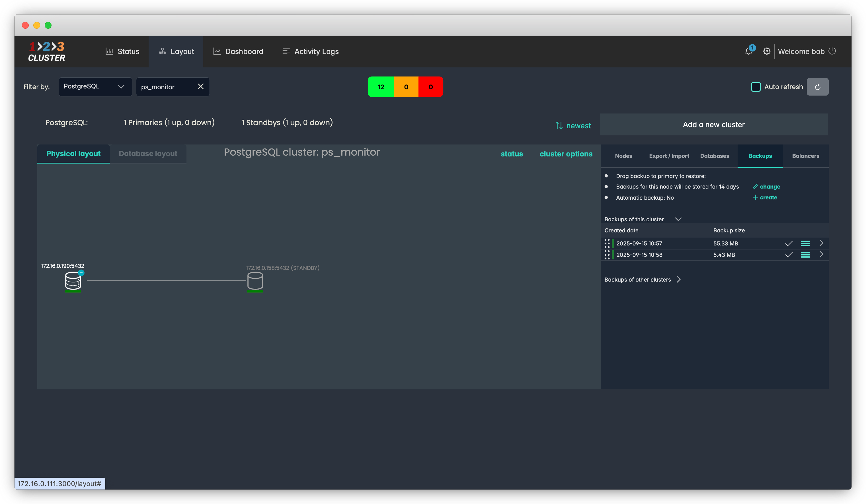
Task: Click the refresh arrow button
Action: 818,87
